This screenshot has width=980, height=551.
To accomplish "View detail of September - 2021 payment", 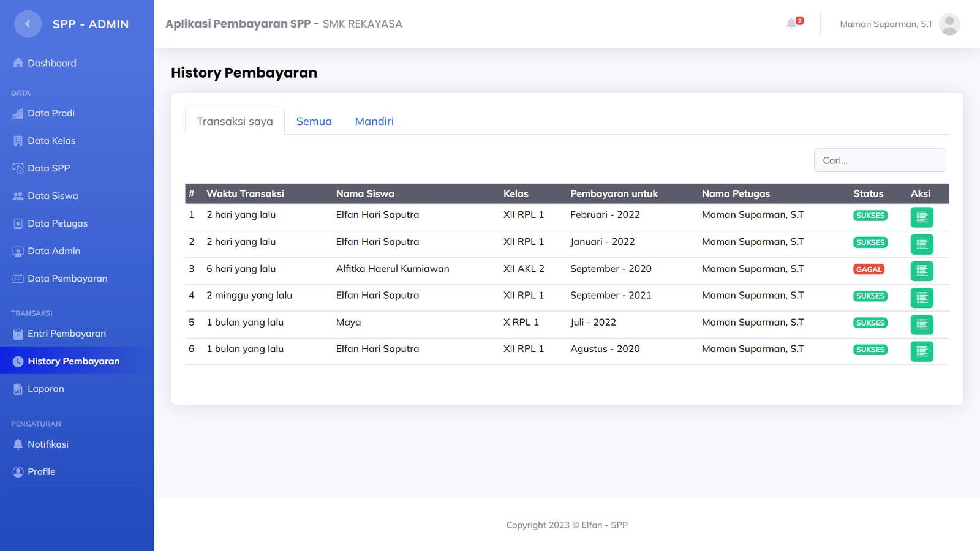I will tap(921, 298).
